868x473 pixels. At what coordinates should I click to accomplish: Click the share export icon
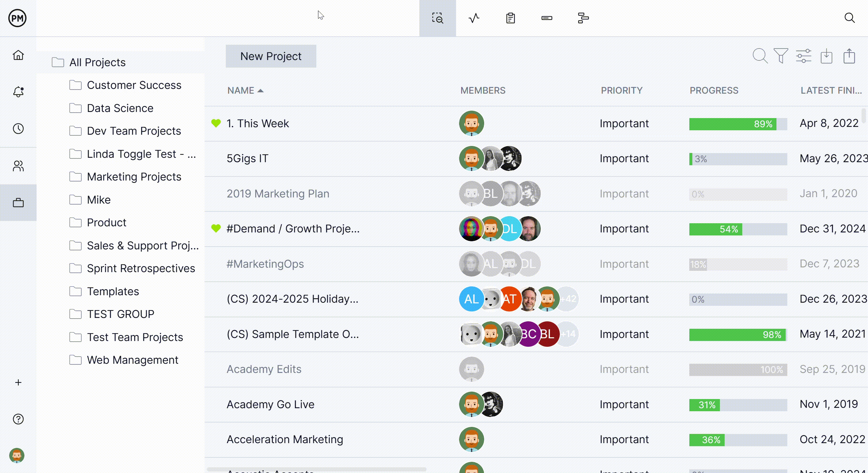849,56
